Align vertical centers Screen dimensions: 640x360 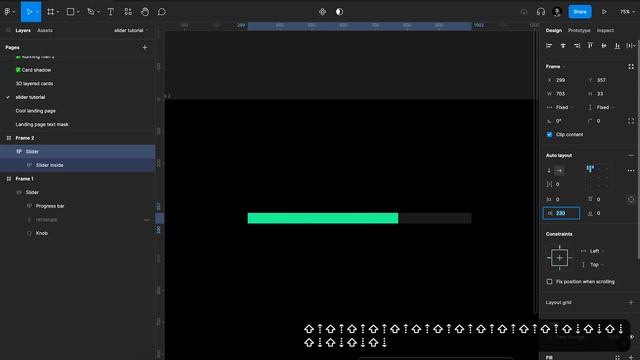point(604,46)
